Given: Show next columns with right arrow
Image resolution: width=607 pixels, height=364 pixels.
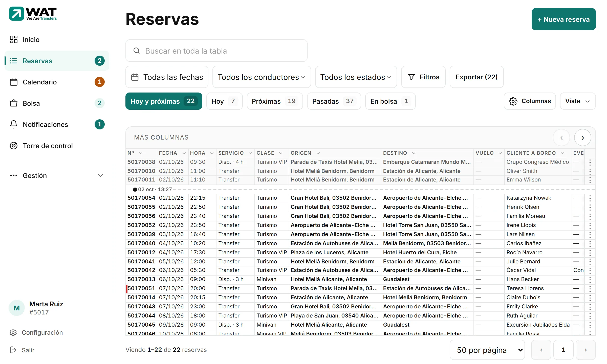Looking at the screenshot, I should 583,138.
